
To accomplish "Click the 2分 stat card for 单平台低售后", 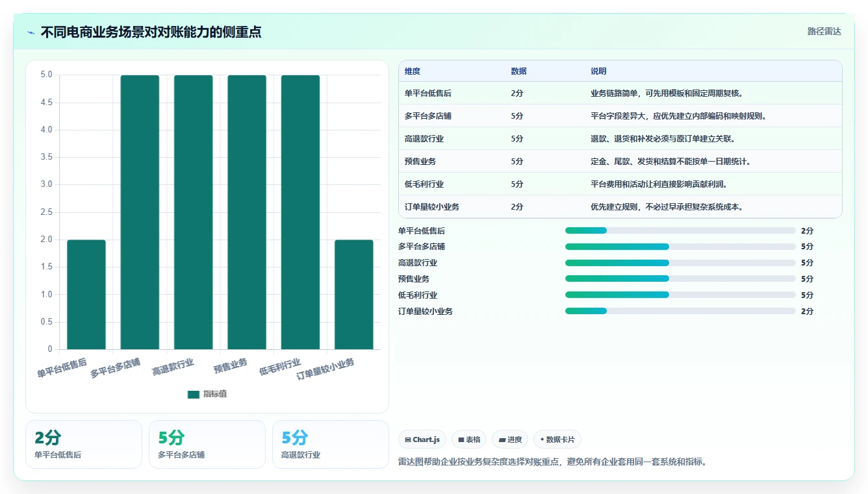I will point(84,444).
